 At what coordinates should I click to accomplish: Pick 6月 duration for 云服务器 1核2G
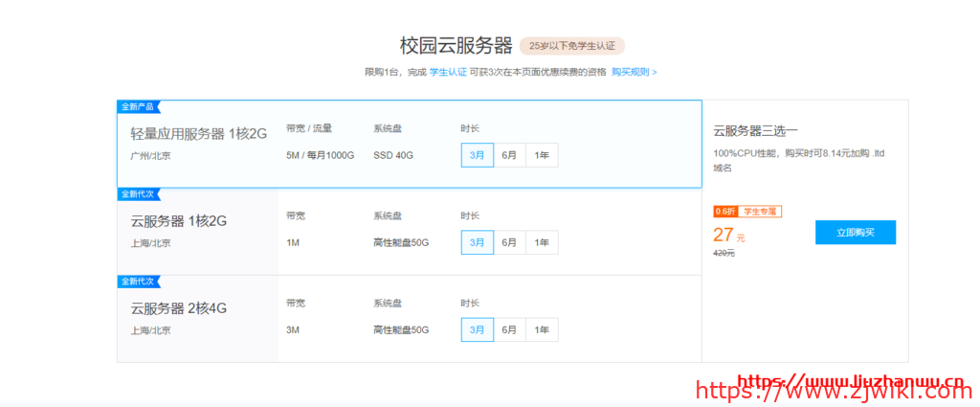[509, 243]
